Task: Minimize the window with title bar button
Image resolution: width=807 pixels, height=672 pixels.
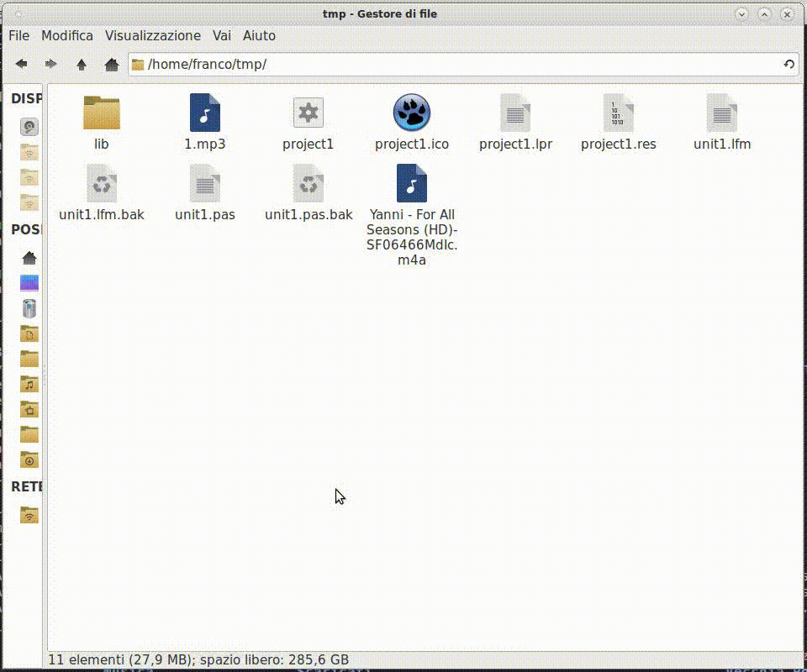Action: [741, 14]
